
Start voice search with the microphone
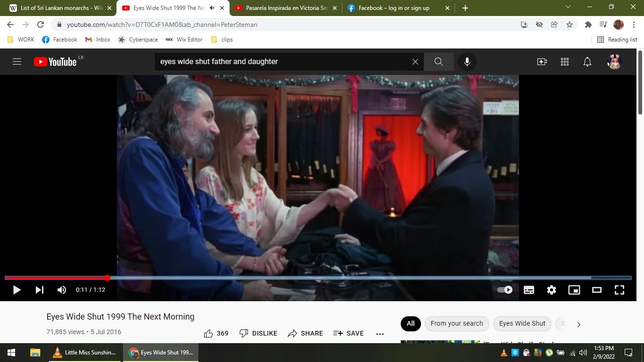[467, 62]
